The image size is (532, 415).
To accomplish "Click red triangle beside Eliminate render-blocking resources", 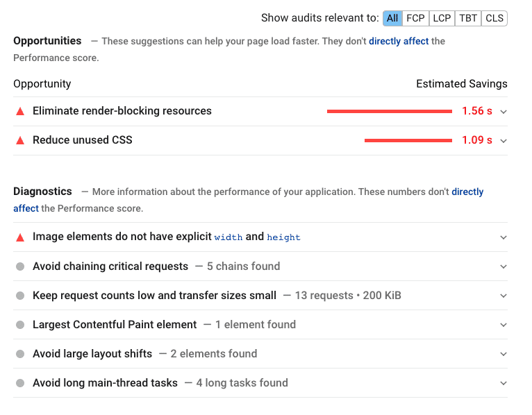I will (20, 111).
